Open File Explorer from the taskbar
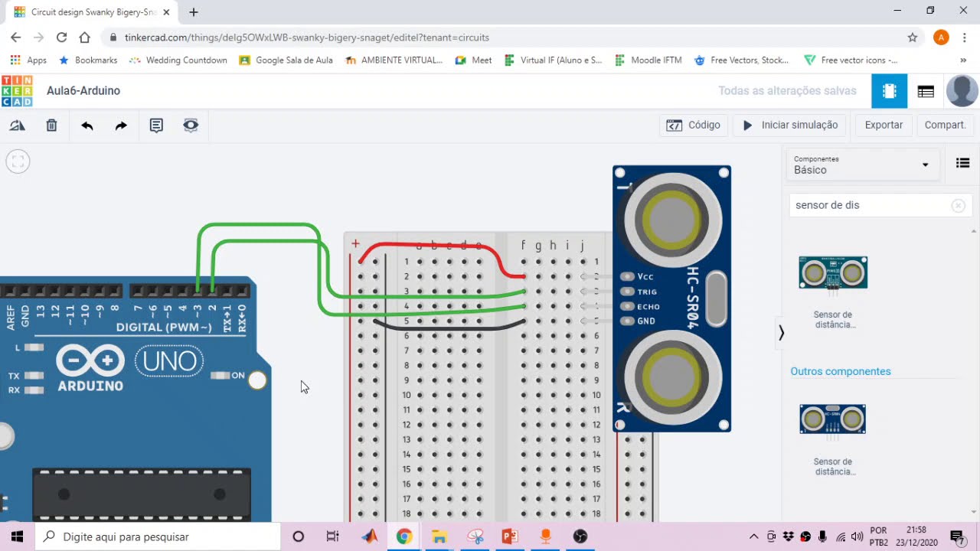980x551 pixels. pyautogui.click(x=439, y=536)
